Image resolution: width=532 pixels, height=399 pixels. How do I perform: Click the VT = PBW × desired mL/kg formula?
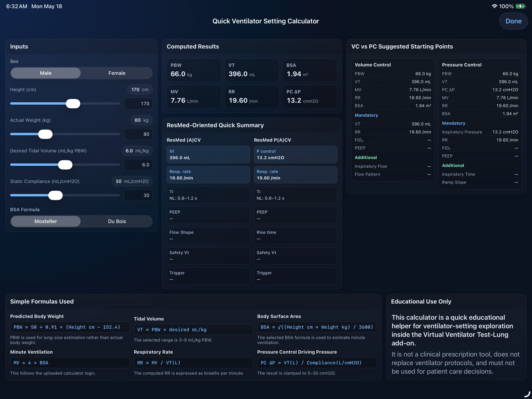point(193,329)
